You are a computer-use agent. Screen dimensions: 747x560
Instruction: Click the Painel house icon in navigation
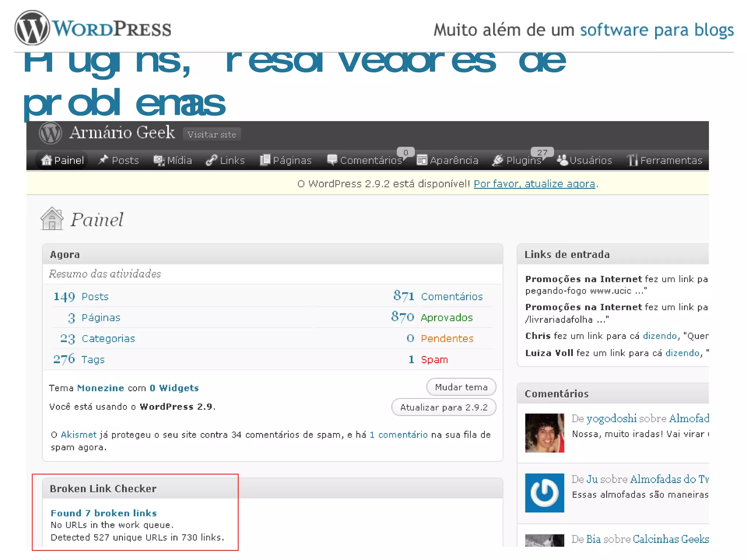46,160
